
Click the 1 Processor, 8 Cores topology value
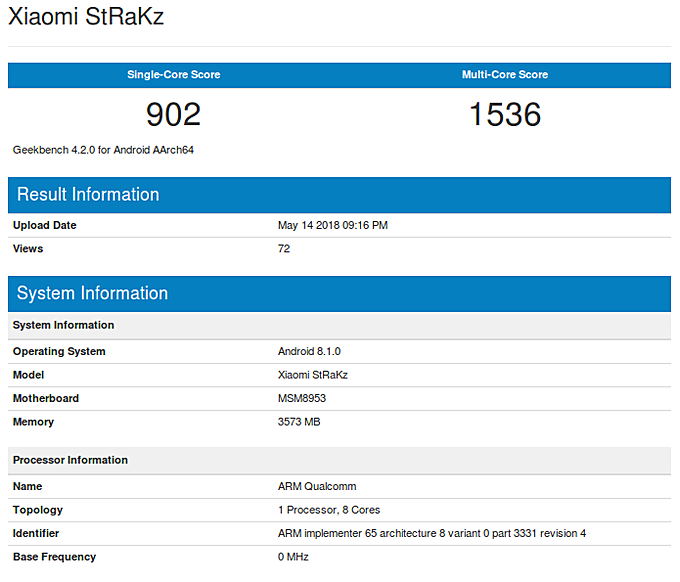click(x=329, y=510)
